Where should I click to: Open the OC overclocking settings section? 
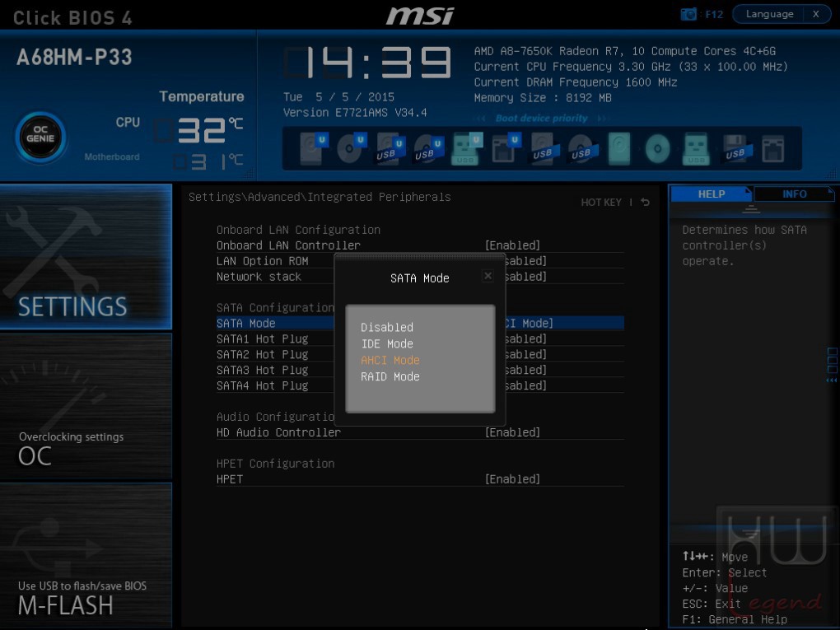86,405
